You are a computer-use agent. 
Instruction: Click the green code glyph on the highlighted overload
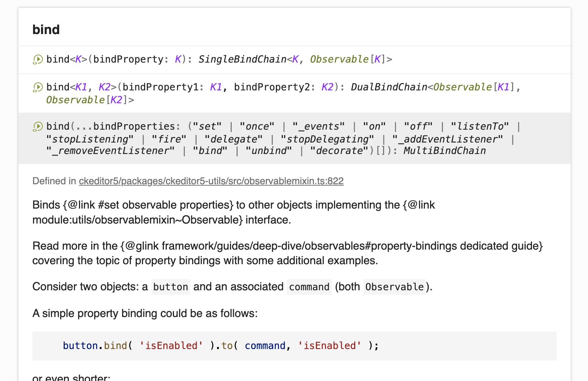coord(38,126)
